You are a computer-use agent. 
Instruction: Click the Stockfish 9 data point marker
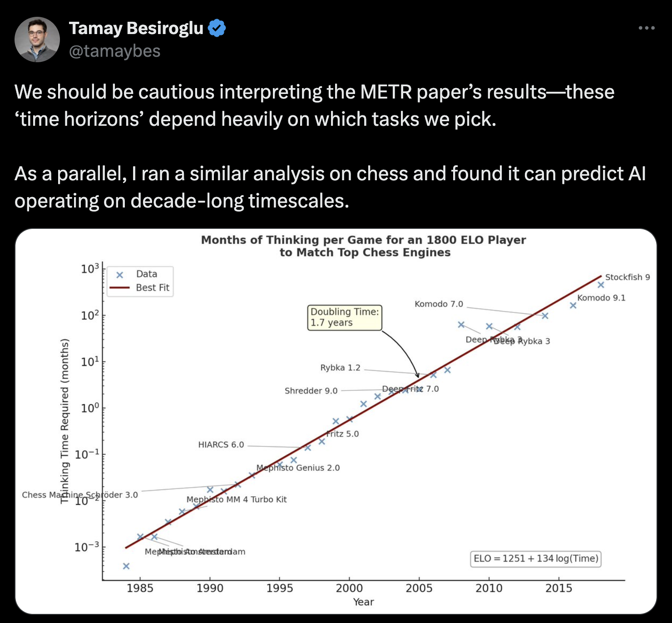click(x=601, y=285)
